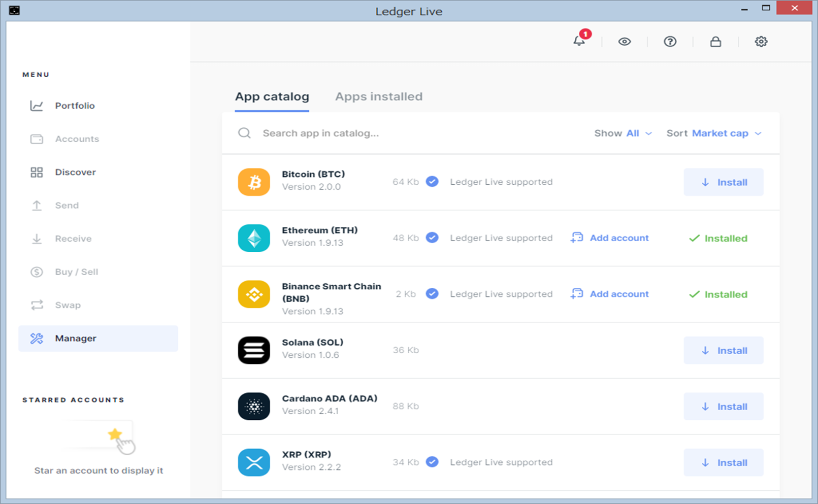Click Star an account to display it text
The height and width of the screenshot is (504, 818).
(99, 471)
